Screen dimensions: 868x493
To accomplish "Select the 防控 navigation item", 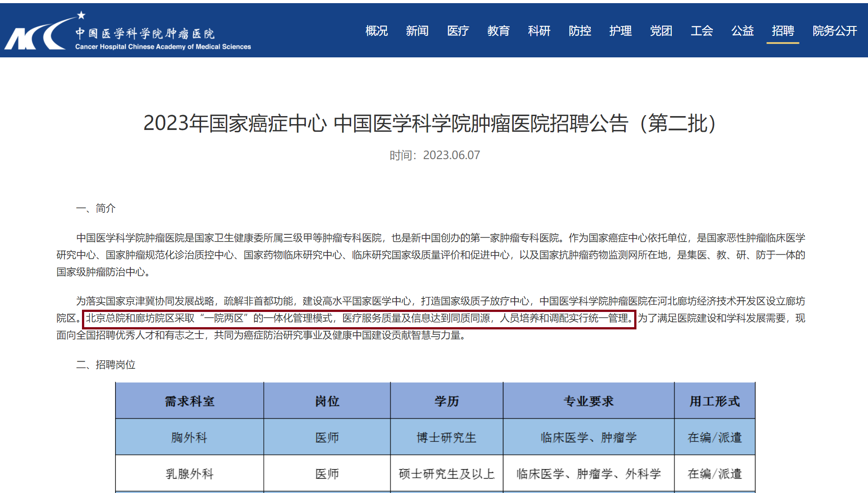I will tap(580, 31).
